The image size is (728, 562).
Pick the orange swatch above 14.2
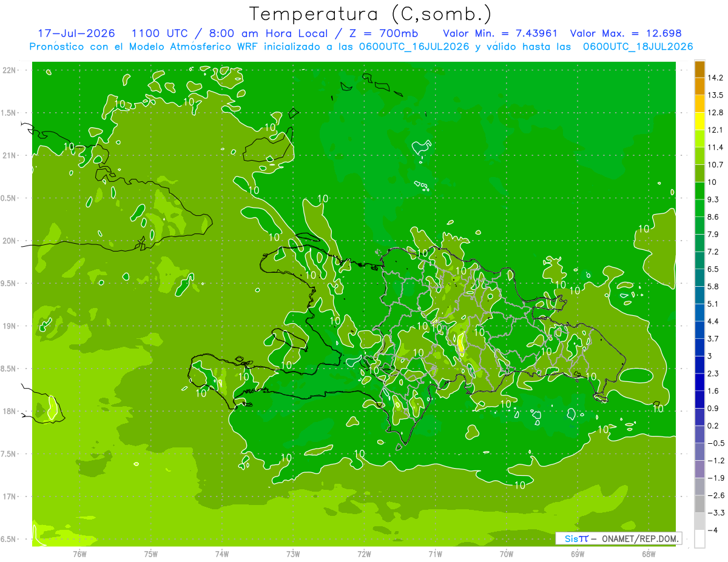699,69
